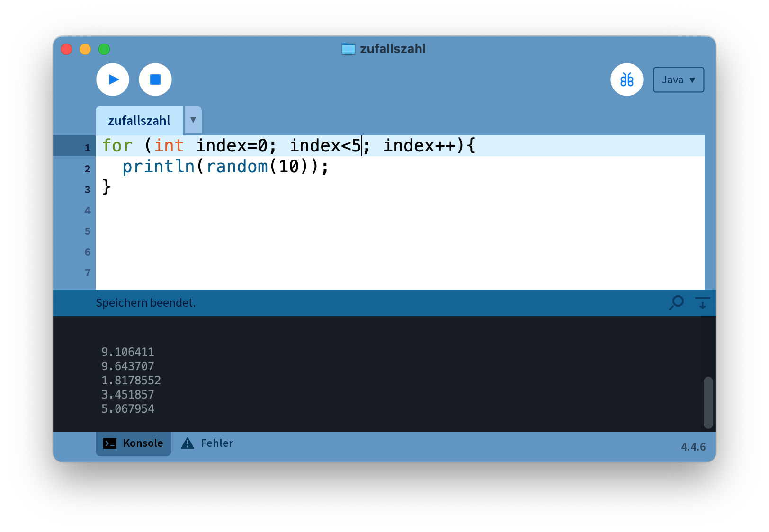Click the console output value 9.106411
This screenshot has width=769, height=532.
pos(128,352)
